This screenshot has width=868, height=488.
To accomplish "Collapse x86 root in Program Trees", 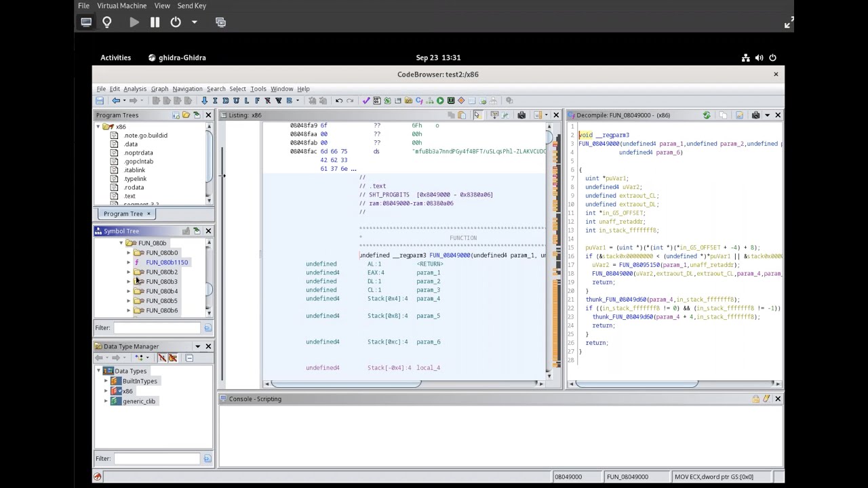I will (x=98, y=127).
